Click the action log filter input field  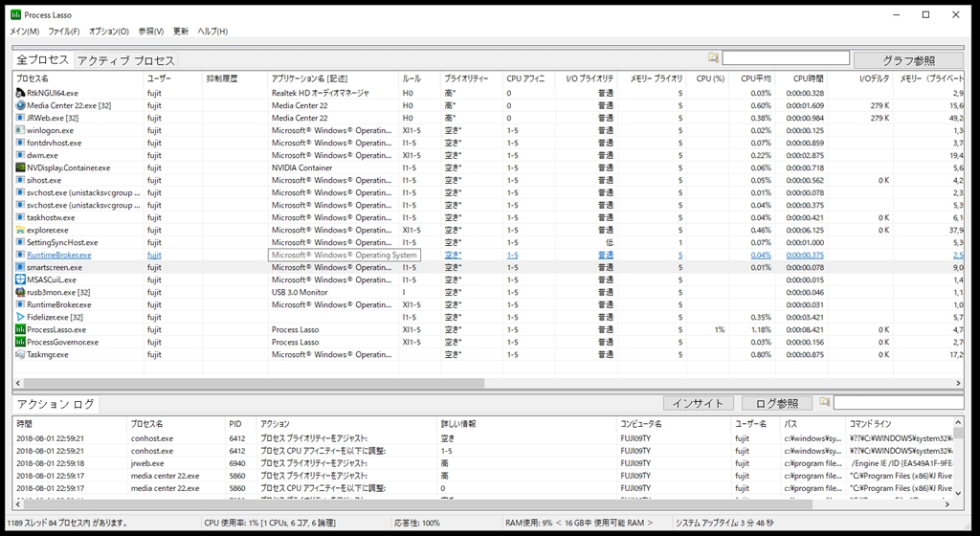pos(898,403)
